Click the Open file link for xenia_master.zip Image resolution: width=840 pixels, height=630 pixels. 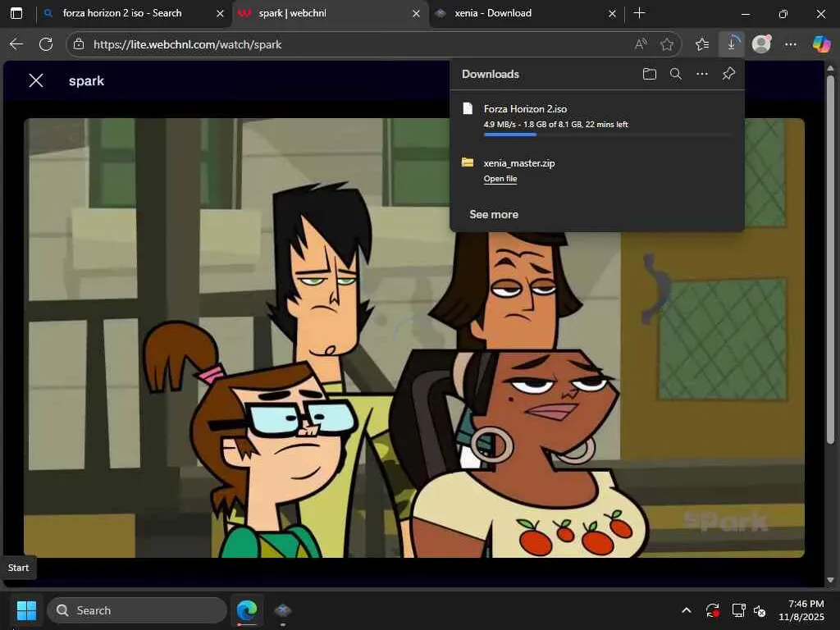click(x=500, y=179)
